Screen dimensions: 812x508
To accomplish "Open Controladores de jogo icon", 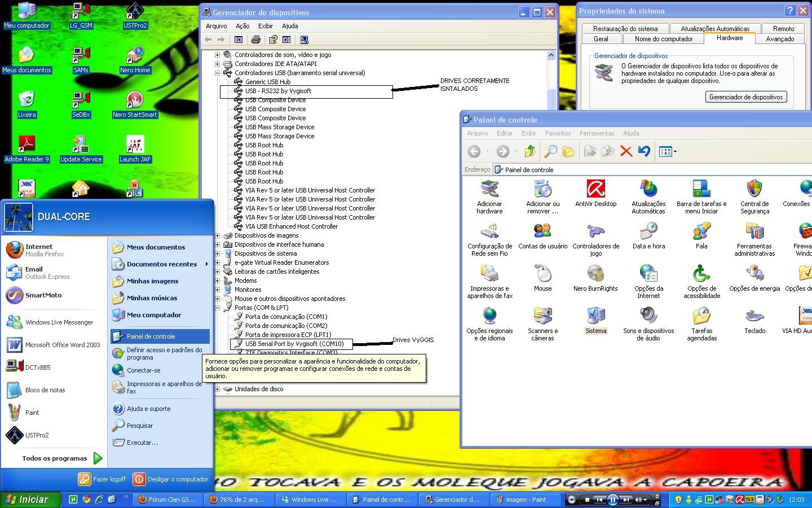I will point(595,239).
